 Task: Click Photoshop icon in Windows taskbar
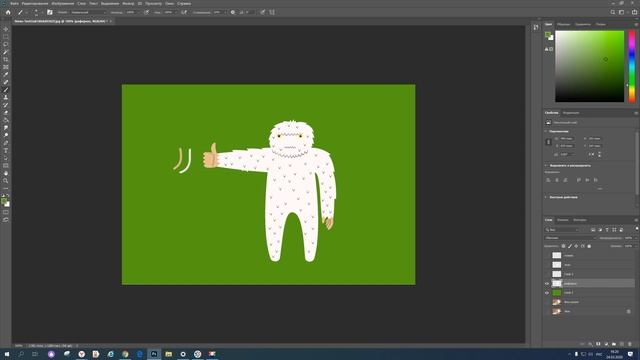point(154,354)
